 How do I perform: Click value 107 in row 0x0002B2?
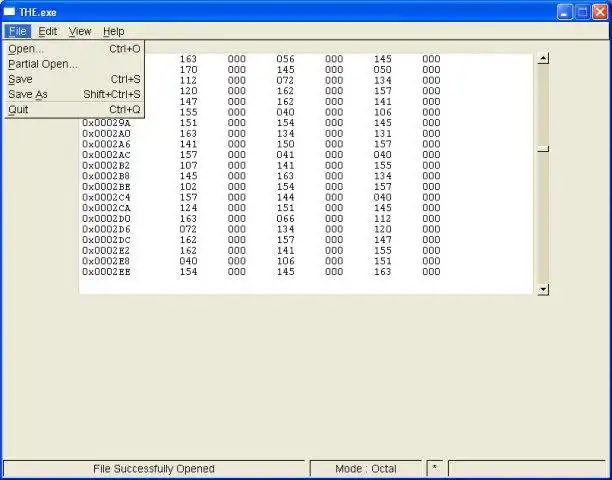tap(189, 165)
